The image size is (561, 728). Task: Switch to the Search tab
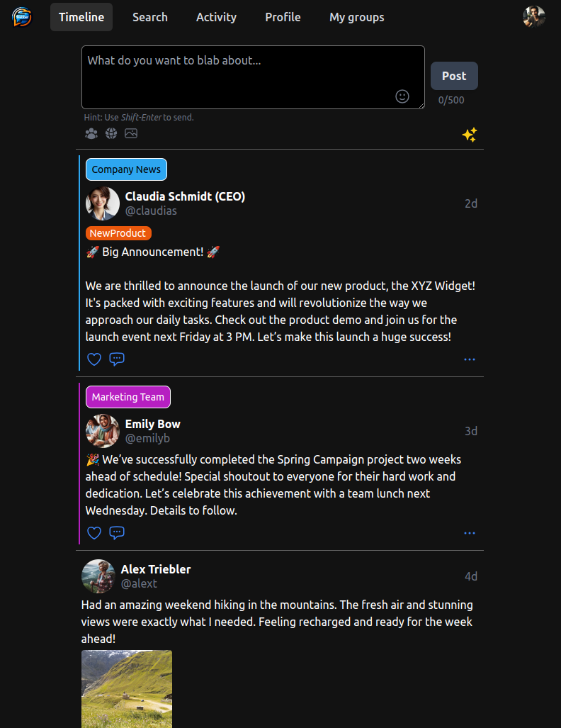149,17
